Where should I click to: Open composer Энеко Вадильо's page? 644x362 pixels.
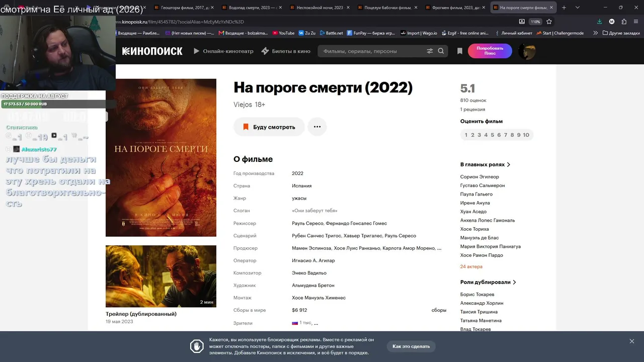[x=309, y=273]
